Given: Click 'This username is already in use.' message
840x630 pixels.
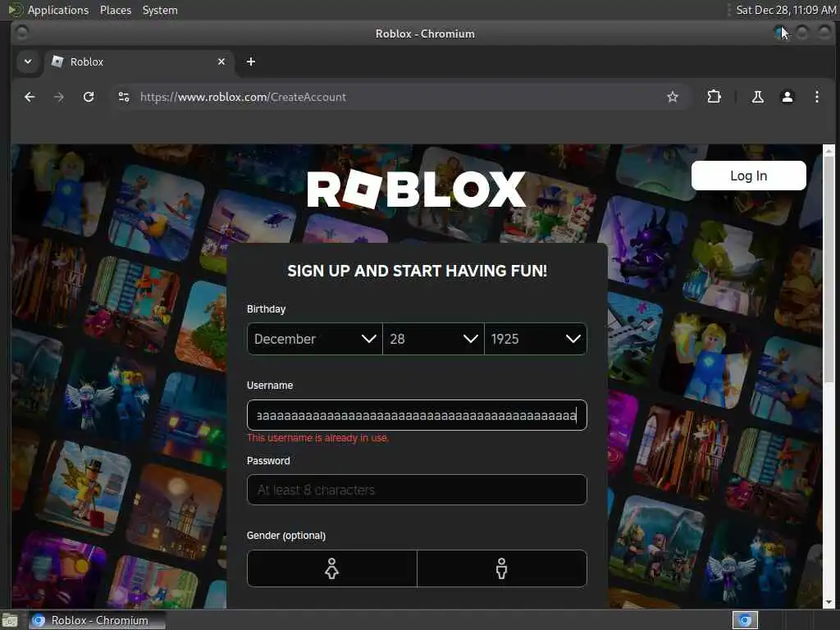Looking at the screenshot, I should pyautogui.click(x=317, y=438).
